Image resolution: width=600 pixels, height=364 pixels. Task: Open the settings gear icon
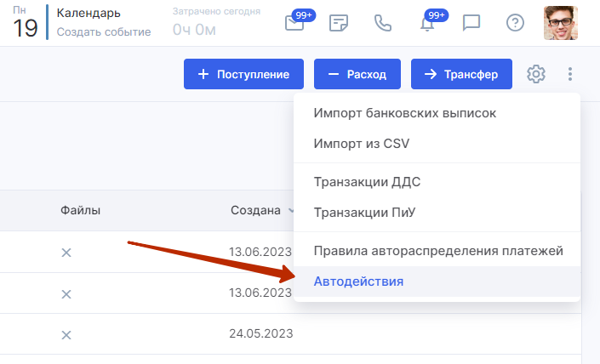point(535,74)
